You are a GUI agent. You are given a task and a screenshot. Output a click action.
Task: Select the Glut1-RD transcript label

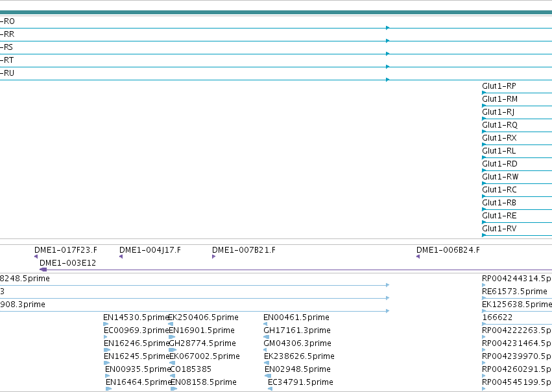pos(499,164)
